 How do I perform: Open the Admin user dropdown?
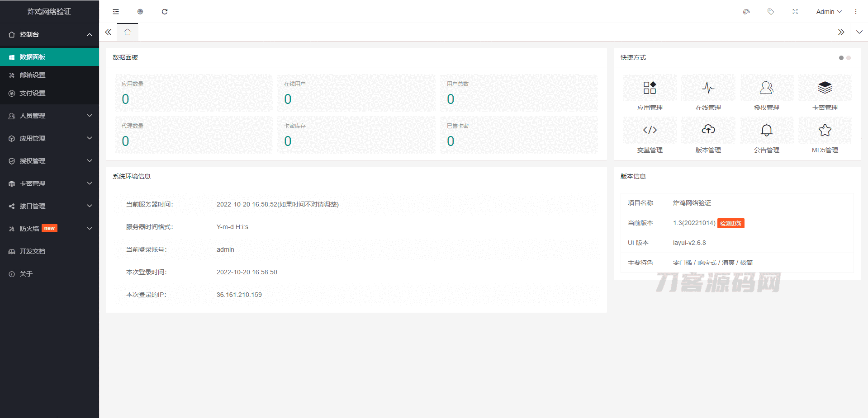pos(828,12)
